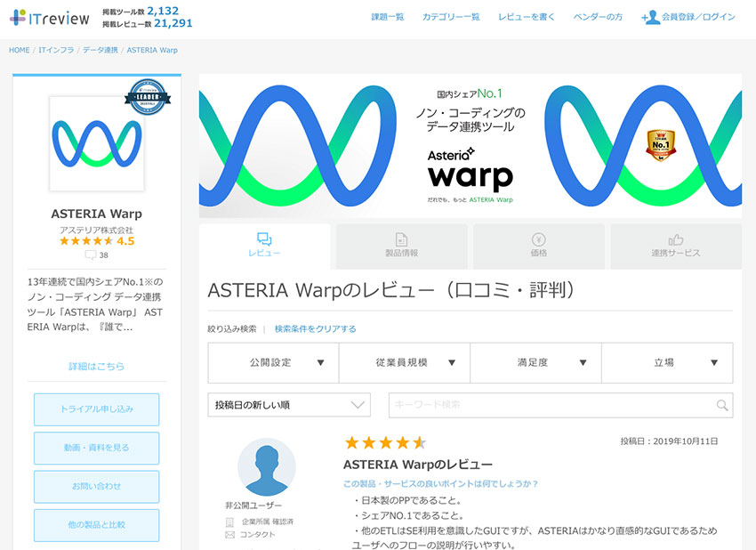This screenshot has width=756, height=550.
Task: Click the review count comment icon
Action: [90, 255]
